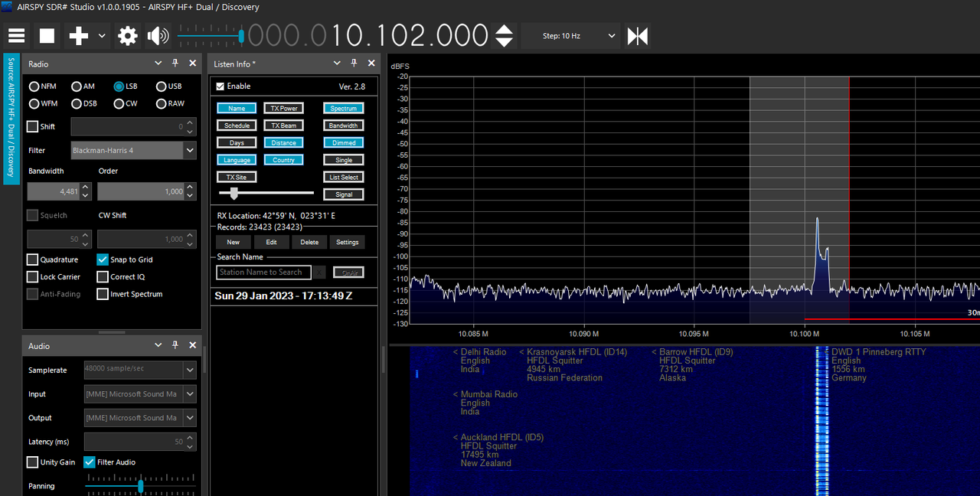This screenshot has width=980, height=496.
Task: Open the Blackman-Harris 4 filter dropdown
Action: pyautogui.click(x=134, y=150)
